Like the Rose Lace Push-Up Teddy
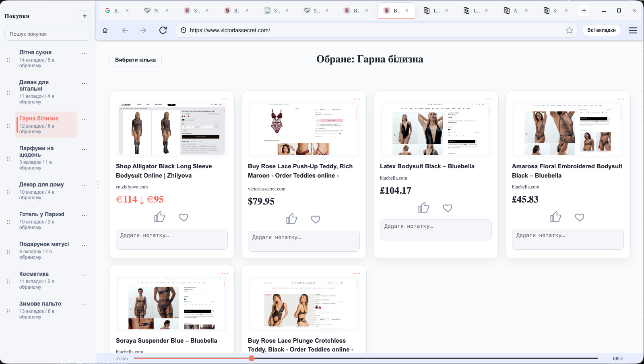 pyautogui.click(x=292, y=219)
